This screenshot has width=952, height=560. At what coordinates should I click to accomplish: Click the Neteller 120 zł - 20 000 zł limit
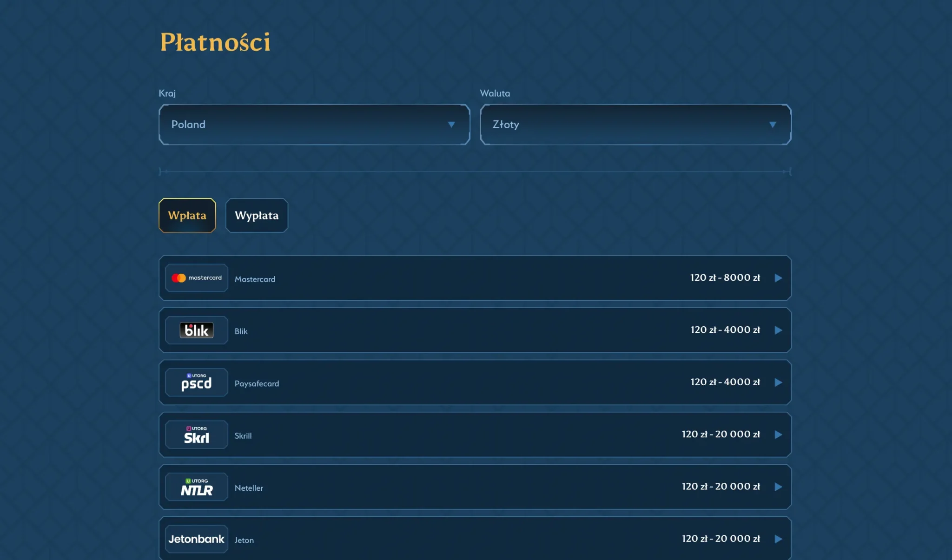[721, 487]
